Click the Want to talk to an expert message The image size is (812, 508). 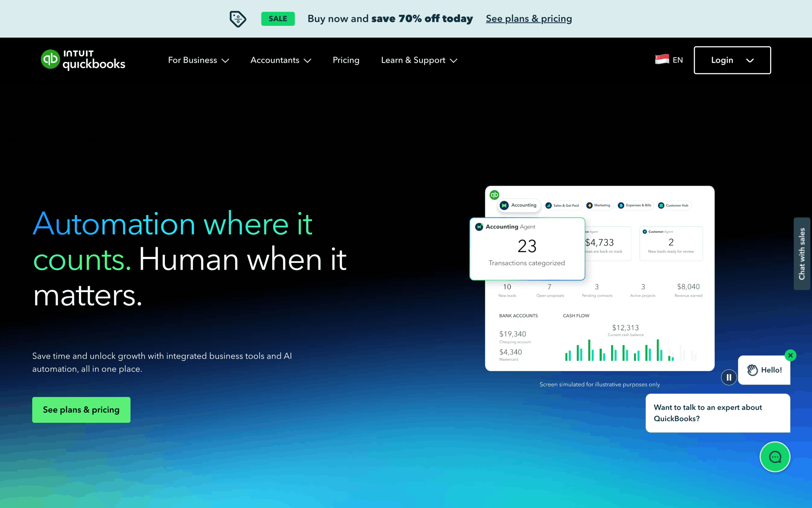(718, 413)
